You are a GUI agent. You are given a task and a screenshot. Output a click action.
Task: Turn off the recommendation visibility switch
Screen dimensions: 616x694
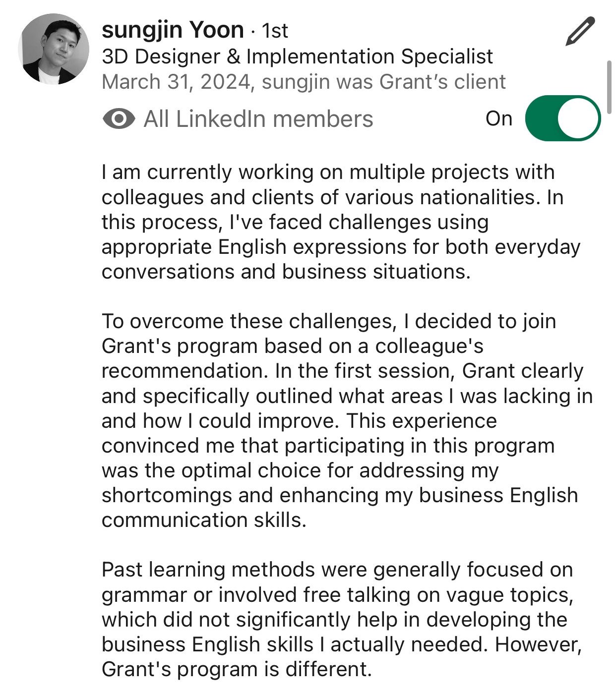563,118
